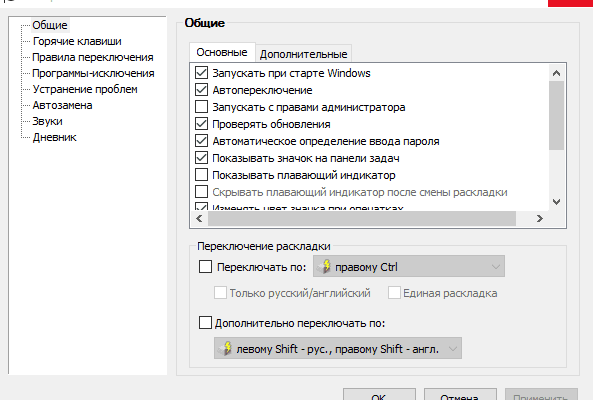Open the 'правому Ctrl' dropdown

tap(409, 267)
